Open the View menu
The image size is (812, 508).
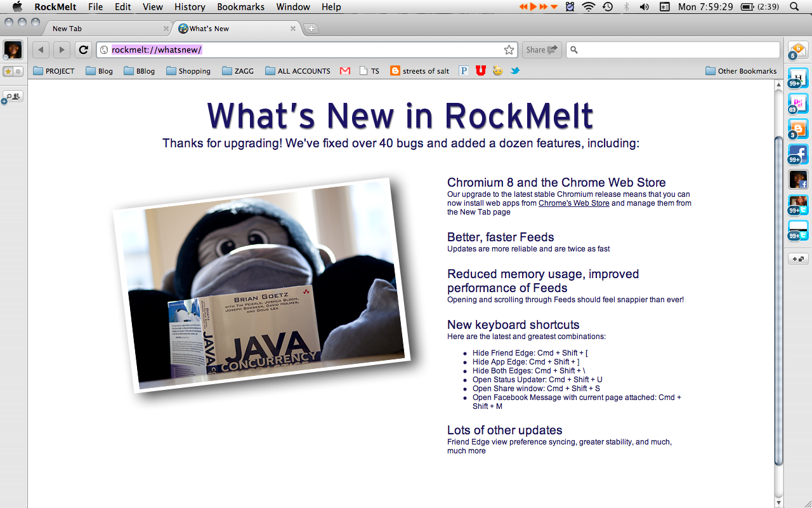[x=152, y=7]
